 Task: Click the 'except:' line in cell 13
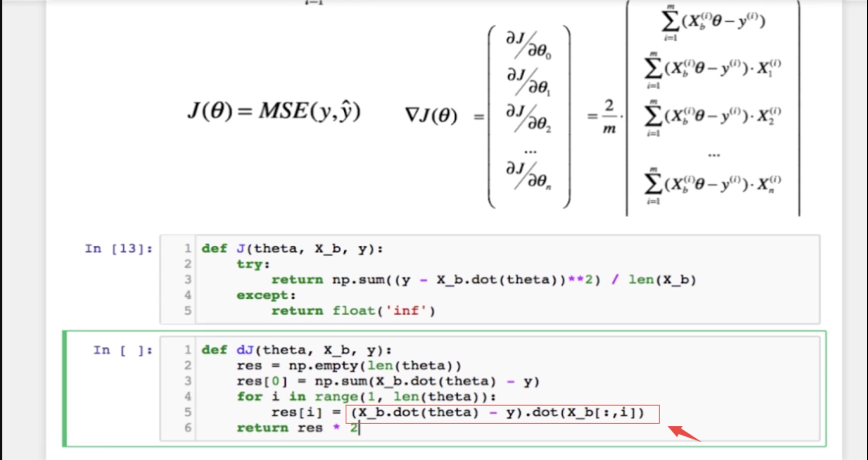pyautogui.click(x=266, y=295)
